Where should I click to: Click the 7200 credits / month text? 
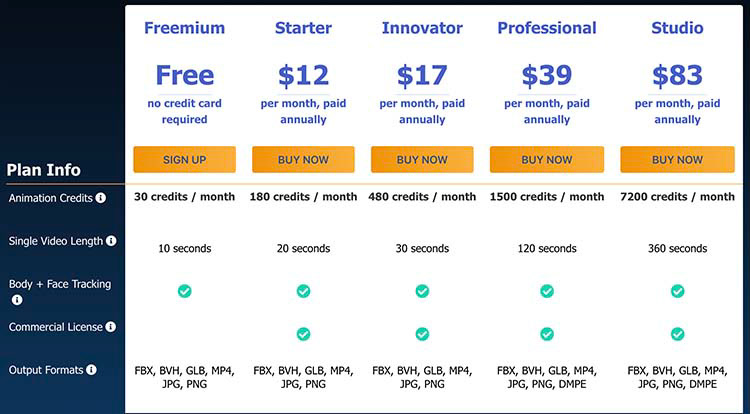click(677, 196)
